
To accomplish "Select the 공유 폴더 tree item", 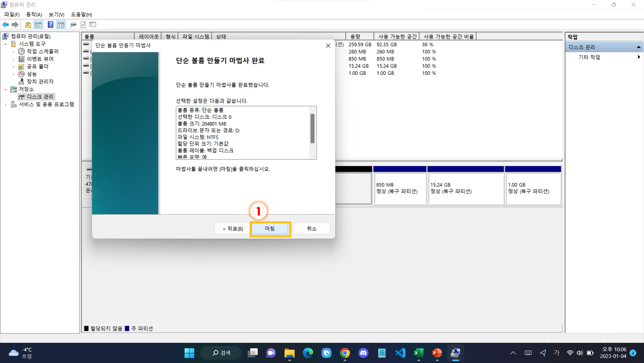I will 38,66.
